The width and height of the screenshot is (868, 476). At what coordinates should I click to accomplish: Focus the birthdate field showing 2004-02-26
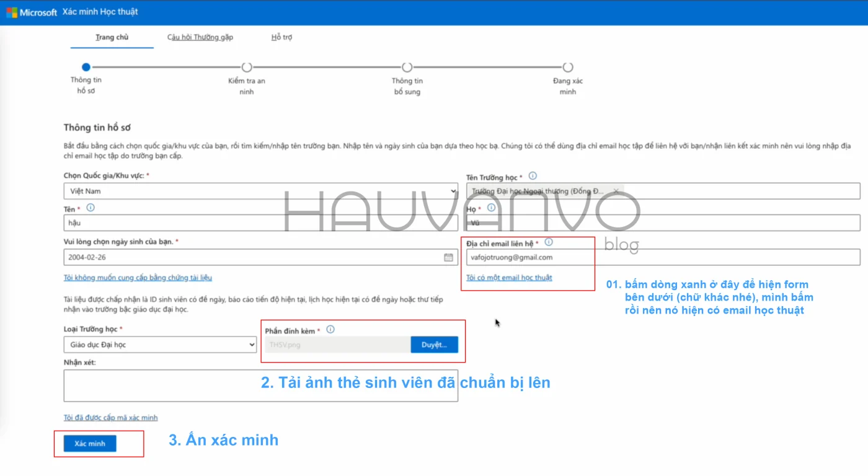(x=260, y=257)
